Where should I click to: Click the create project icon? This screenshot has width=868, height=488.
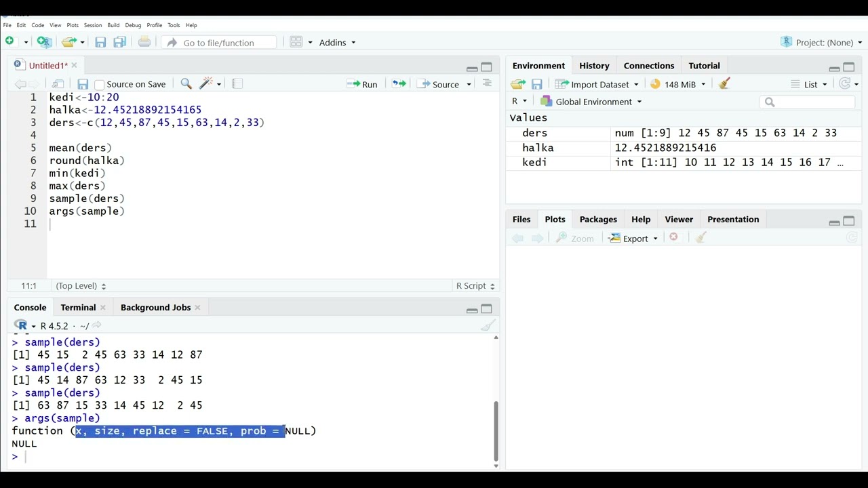[44, 42]
